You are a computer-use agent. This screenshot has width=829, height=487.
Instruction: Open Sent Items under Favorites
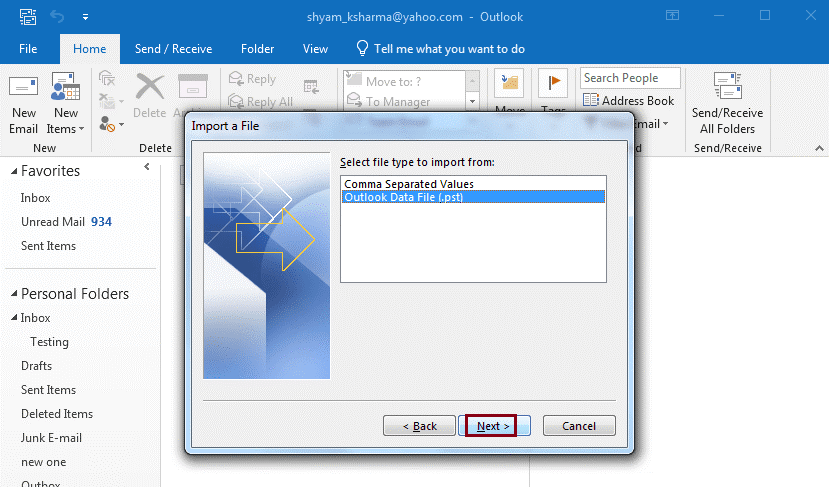pyautogui.click(x=48, y=246)
